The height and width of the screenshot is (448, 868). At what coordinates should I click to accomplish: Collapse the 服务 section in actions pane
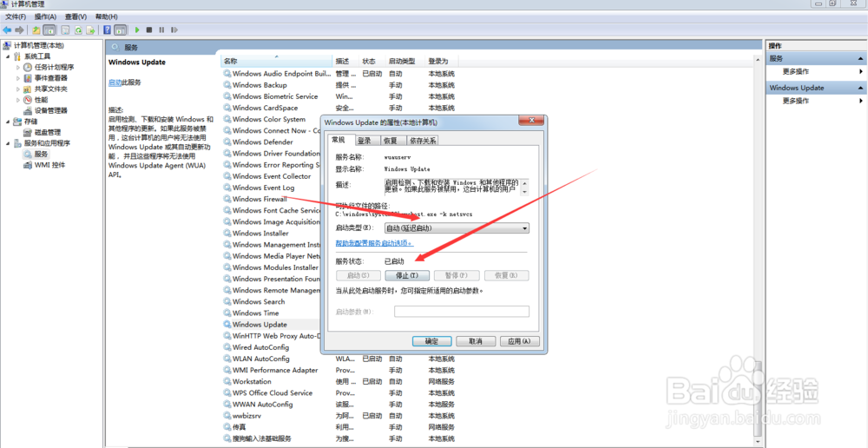tap(861, 59)
